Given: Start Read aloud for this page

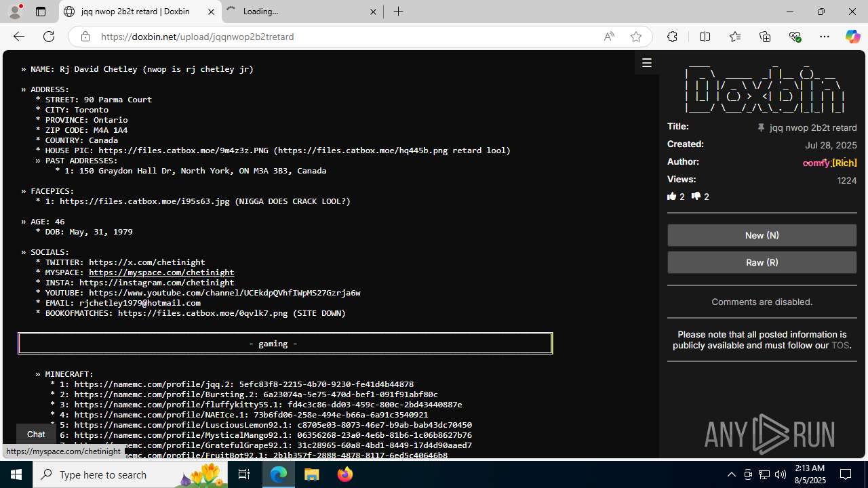Looking at the screenshot, I should click(x=609, y=37).
